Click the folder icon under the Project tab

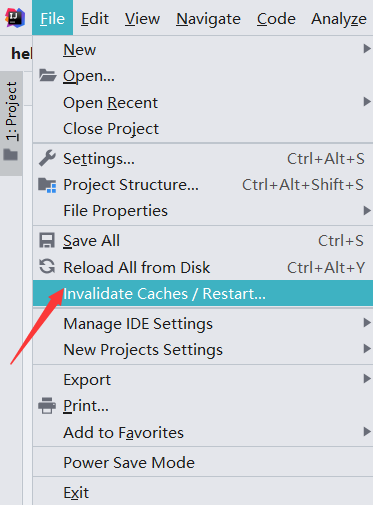11,155
